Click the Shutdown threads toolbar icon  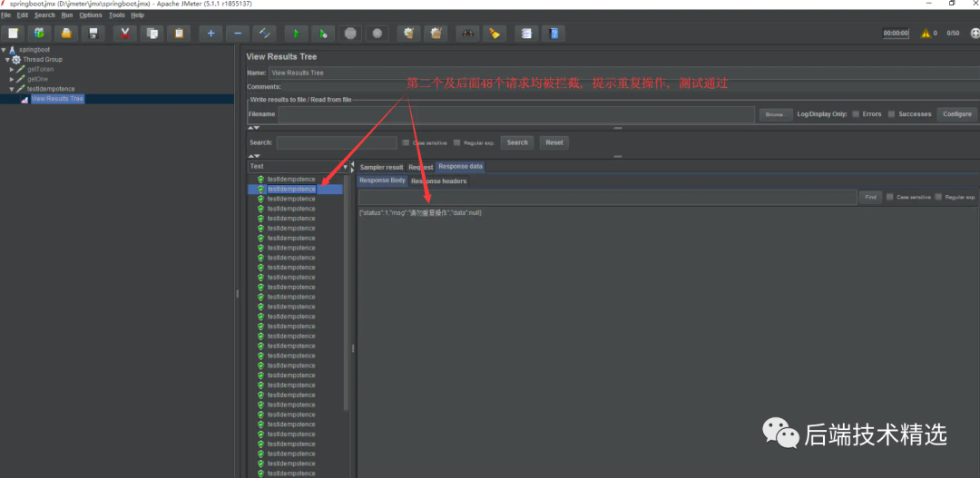(377, 34)
